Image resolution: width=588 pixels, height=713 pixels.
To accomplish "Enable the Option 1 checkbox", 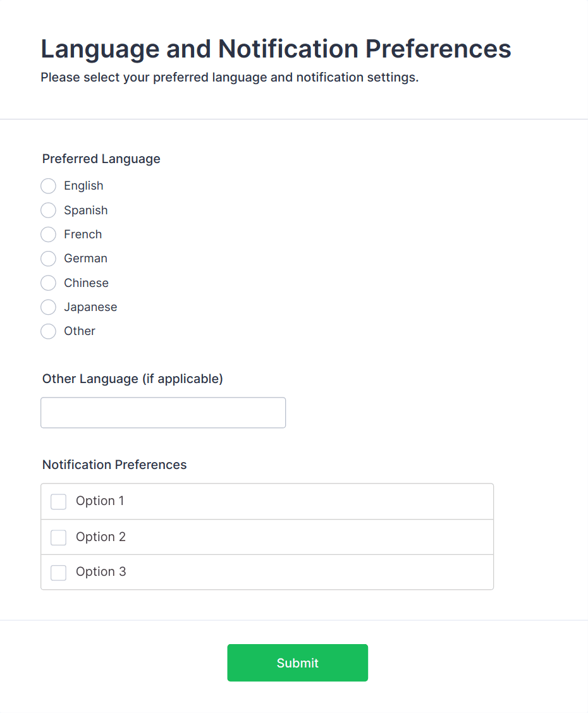I will (x=59, y=502).
